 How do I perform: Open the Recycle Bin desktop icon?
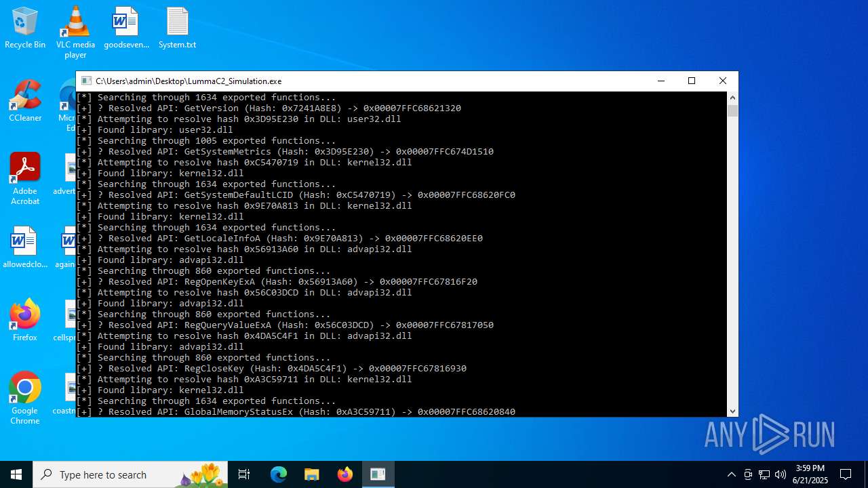25,28
